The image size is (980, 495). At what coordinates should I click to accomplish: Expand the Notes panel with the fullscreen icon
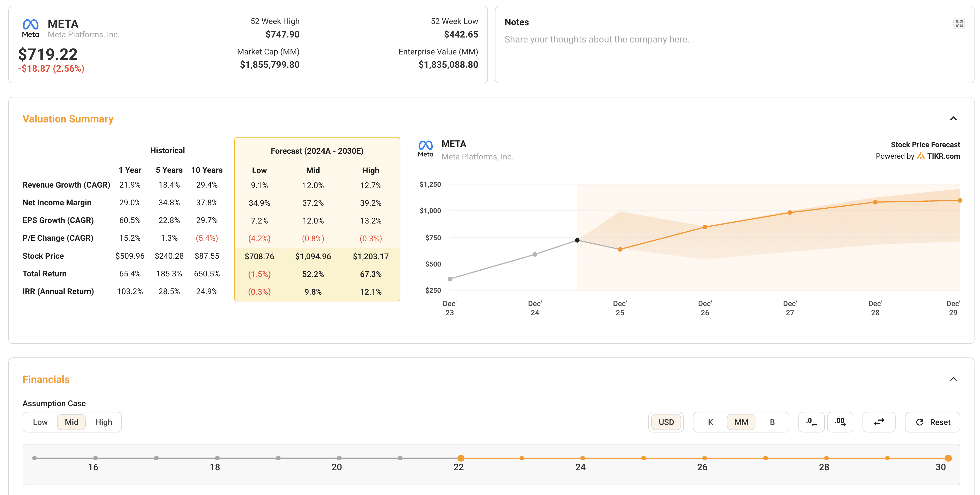pyautogui.click(x=959, y=24)
